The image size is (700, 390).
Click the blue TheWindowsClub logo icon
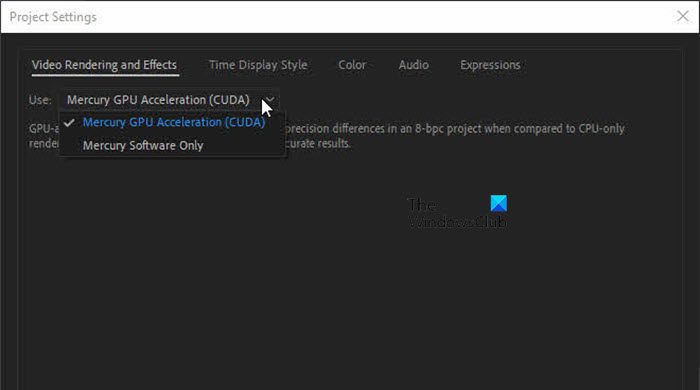click(x=498, y=203)
